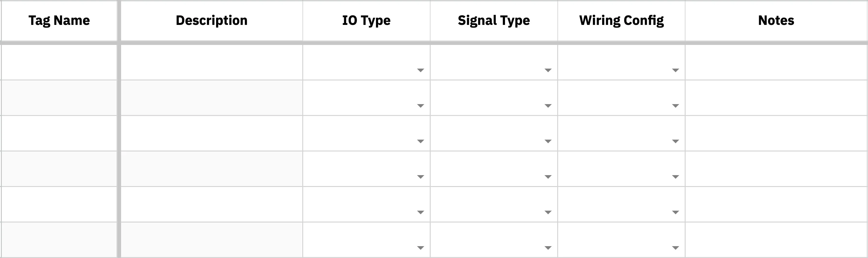Click first row Tag Name cell
Image resolution: width=868 pixels, height=258 pixels.
[x=59, y=62]
